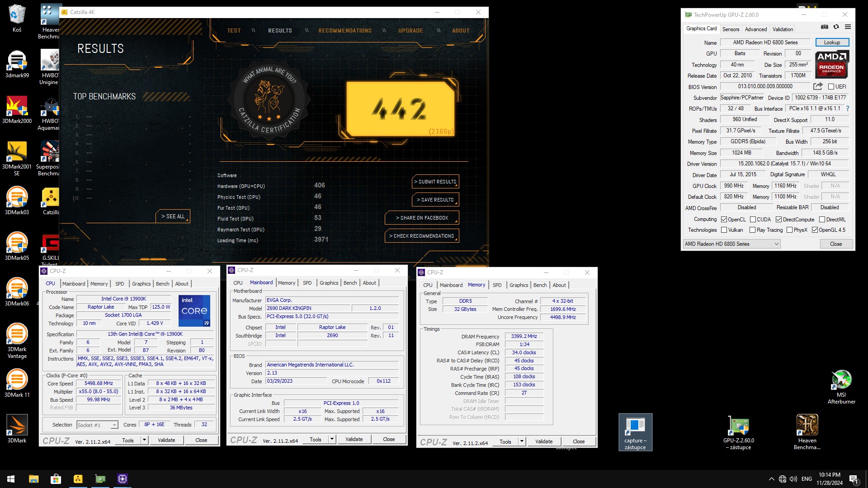Toggle the DirectML checkbox
The height and width of the screenshot is (488, 868).
click(822, 220)
